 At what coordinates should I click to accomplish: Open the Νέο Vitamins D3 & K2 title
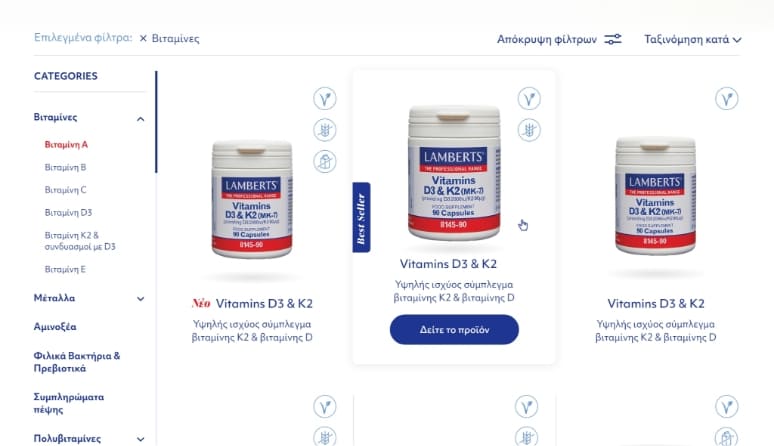(252, 303)
